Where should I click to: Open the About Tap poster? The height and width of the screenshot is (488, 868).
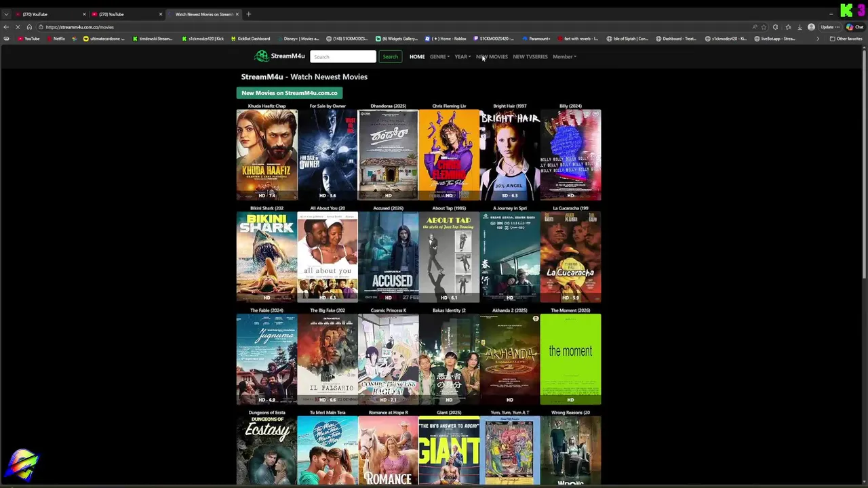coord(449,257)
